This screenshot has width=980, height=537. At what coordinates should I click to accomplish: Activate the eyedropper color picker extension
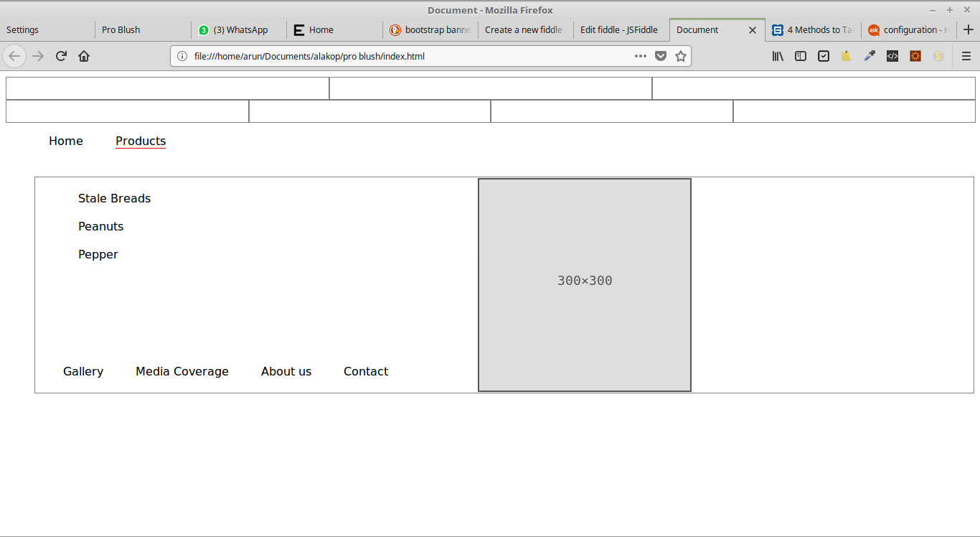coord(870,56)
